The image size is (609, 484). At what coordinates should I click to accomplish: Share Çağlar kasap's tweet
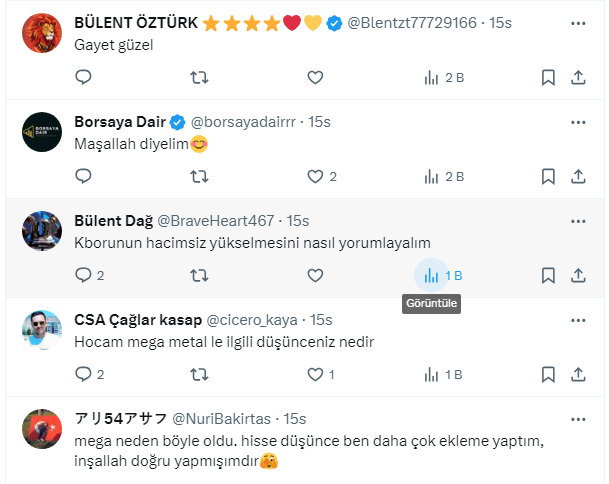click(x=578, y=374)
